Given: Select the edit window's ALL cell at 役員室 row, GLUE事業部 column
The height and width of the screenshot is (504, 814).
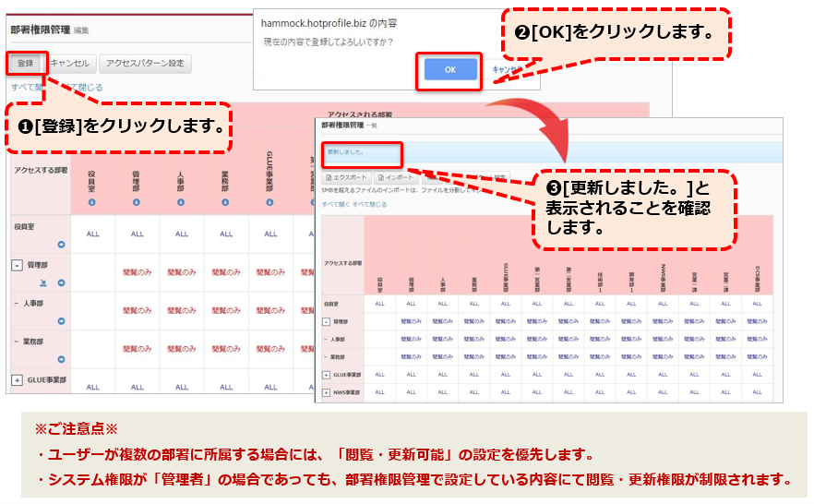Looking at the screenshot, I should pos(270,234).
